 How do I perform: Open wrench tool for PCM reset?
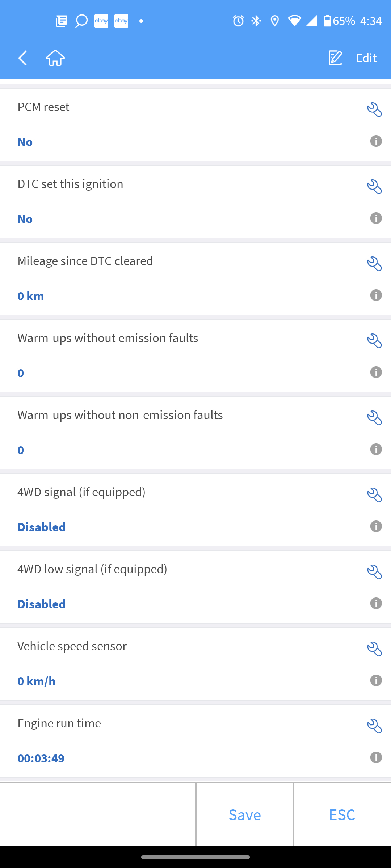click(x=374, y=110)
